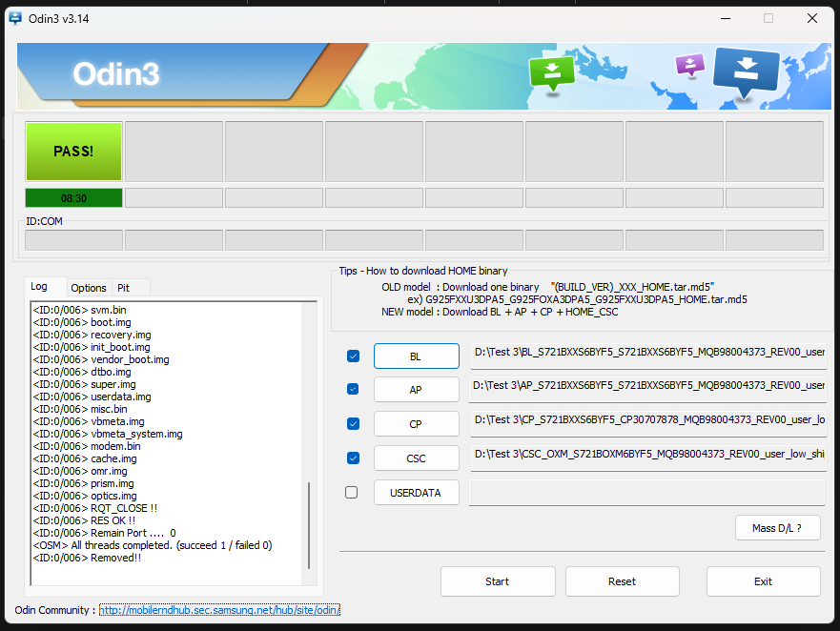Open the Odin Community samsung.net link
Viewport: 840px width, 631px height.
coord(219,610)
